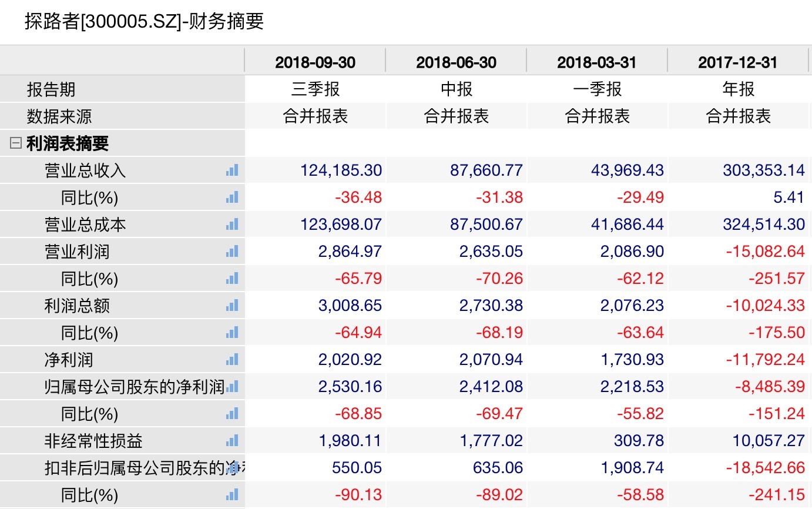Click 124,185.30 revenue value cell

point(341,170)
